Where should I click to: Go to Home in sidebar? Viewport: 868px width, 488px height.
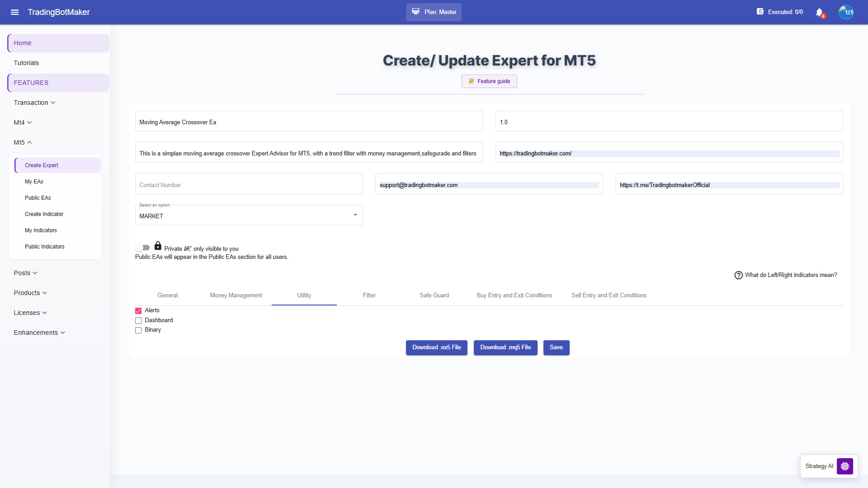coord(58,43)
